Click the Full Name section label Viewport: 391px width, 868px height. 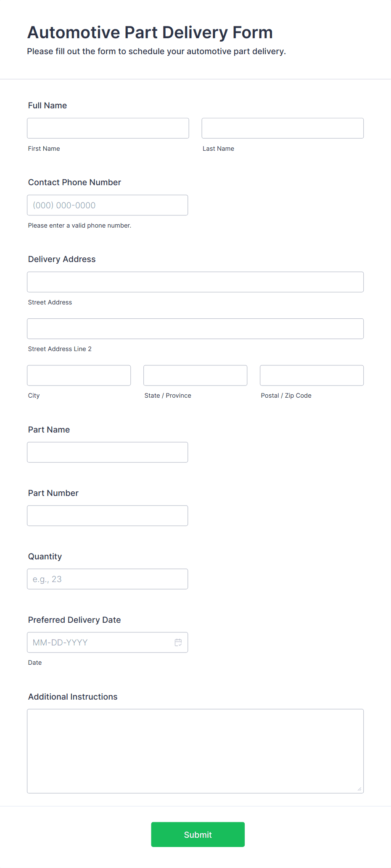click(x=47, y=105)
